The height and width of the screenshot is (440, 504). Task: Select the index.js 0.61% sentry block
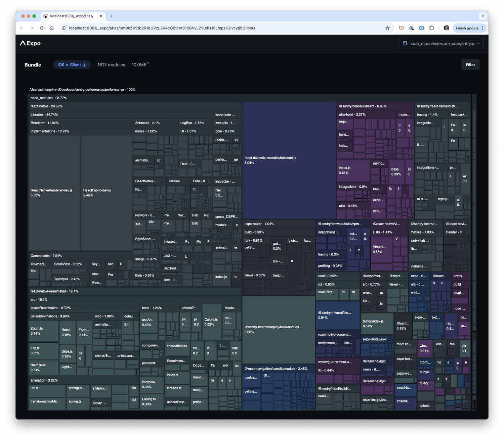pyautogui.click(x=353, y=170)
